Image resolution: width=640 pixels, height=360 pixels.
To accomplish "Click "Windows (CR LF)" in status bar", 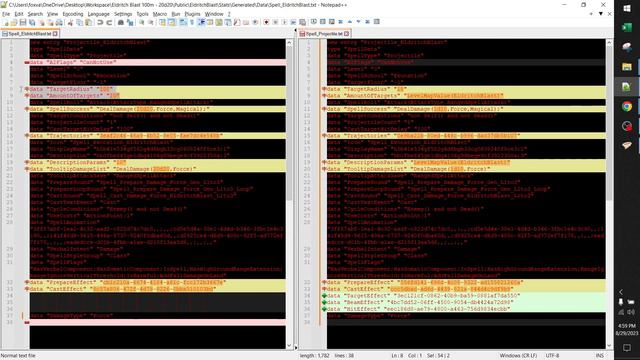I will point(518,356).
